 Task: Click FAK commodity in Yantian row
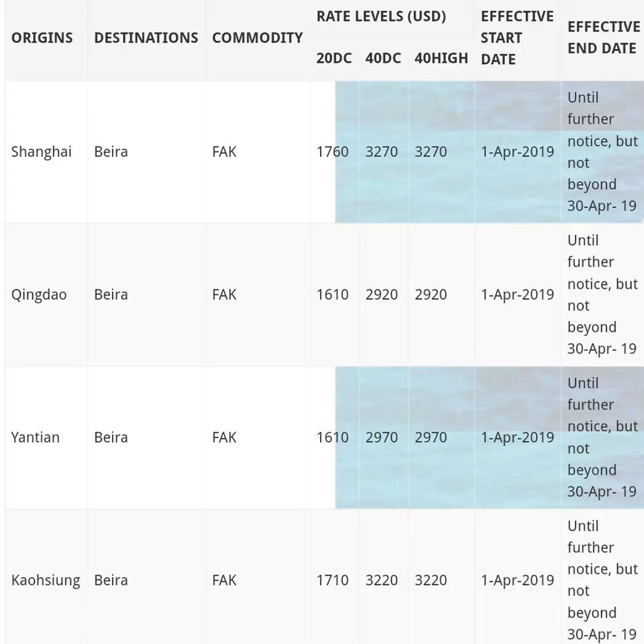click(x=224, y=437)
